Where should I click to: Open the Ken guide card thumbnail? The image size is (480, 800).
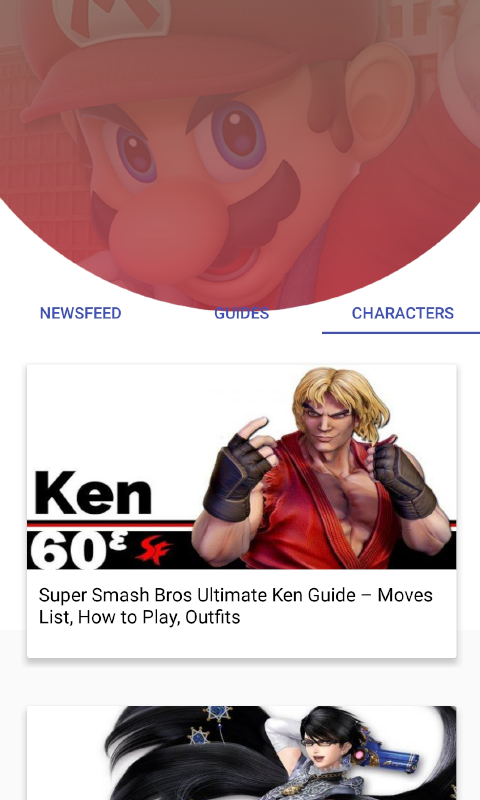tap(241, 467)
